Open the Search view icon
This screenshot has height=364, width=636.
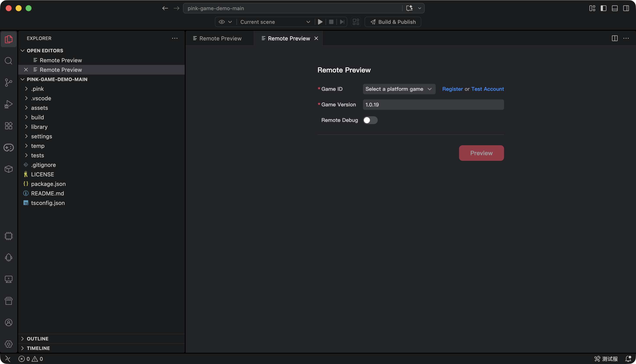(x=8, y=61)
